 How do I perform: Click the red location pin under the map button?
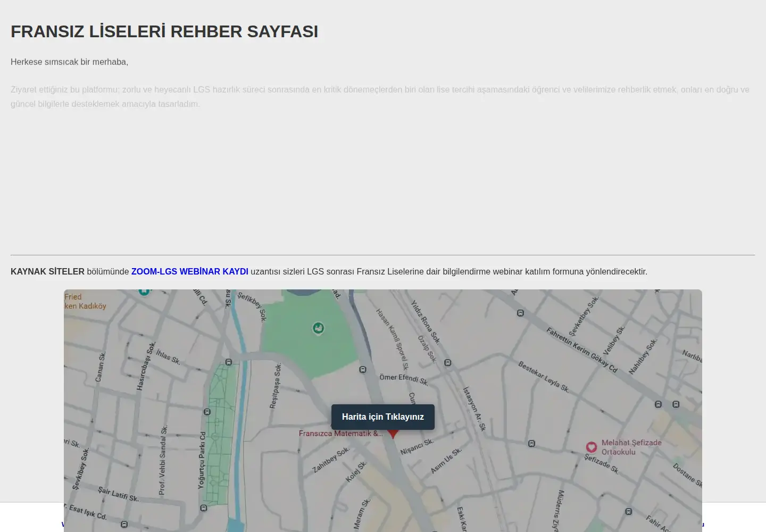(393, 434)
